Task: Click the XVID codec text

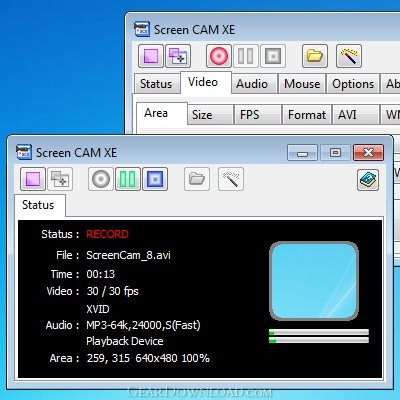Action: pos(98,309)
